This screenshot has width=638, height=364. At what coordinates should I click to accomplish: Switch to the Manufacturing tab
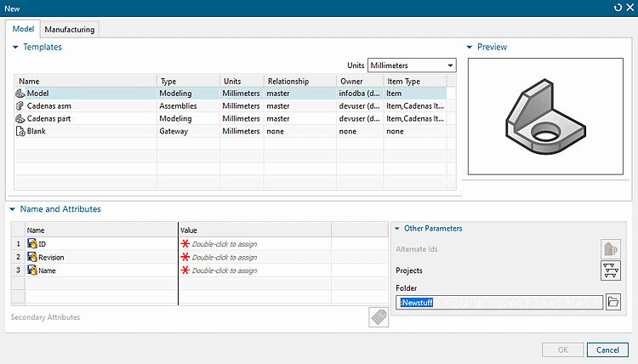71,29
